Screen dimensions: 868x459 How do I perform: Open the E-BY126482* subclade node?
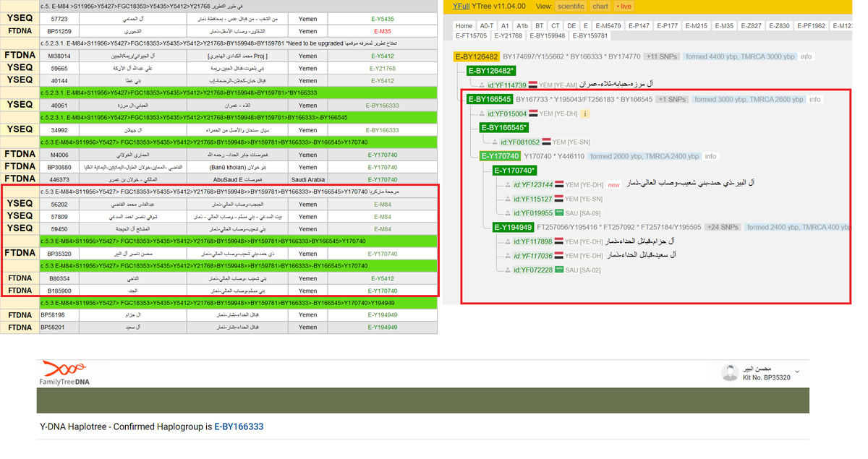click(492, 71)
